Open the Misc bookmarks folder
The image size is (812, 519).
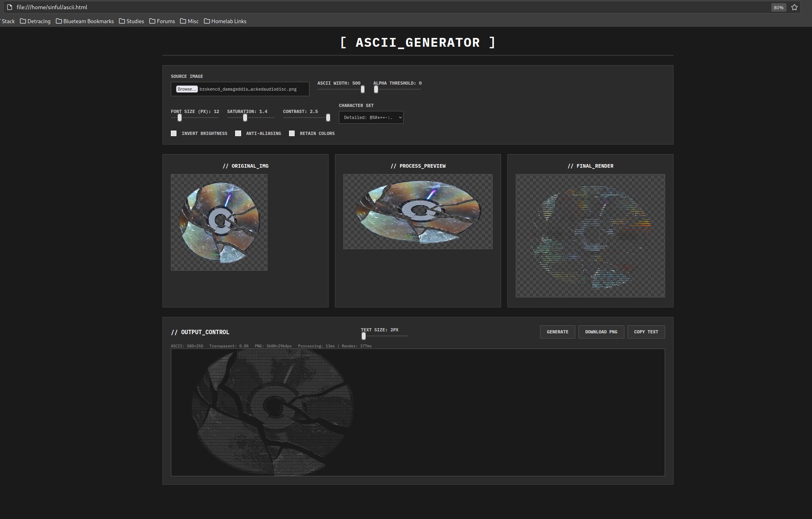pyautogui.click(x=189, y=21)
